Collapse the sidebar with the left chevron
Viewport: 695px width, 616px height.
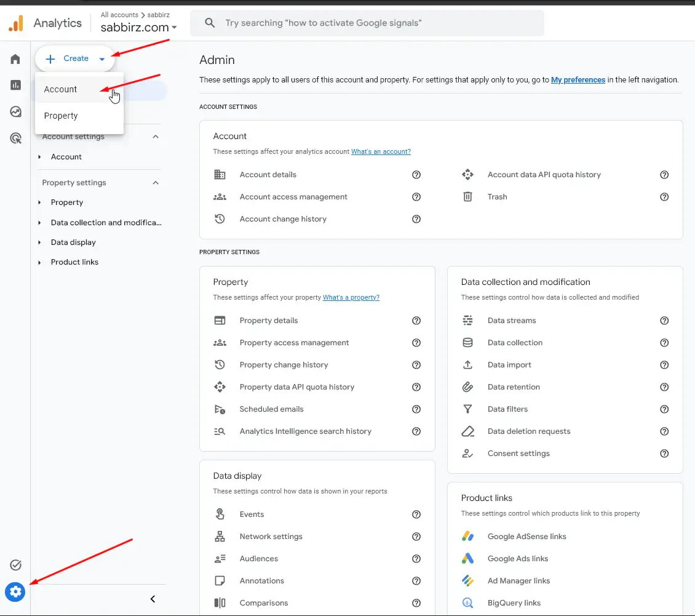click(153, 599)
